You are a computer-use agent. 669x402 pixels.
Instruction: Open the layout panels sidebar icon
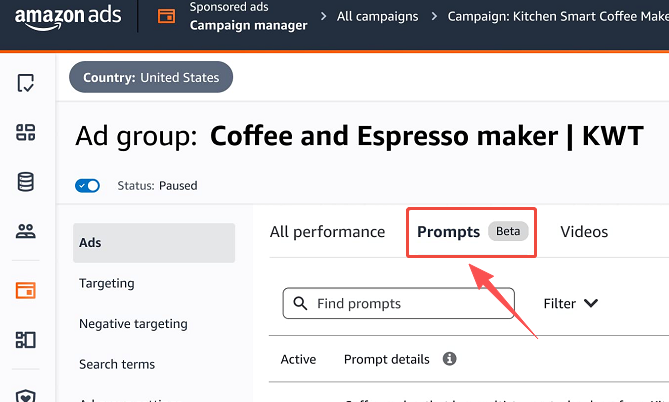26,340
